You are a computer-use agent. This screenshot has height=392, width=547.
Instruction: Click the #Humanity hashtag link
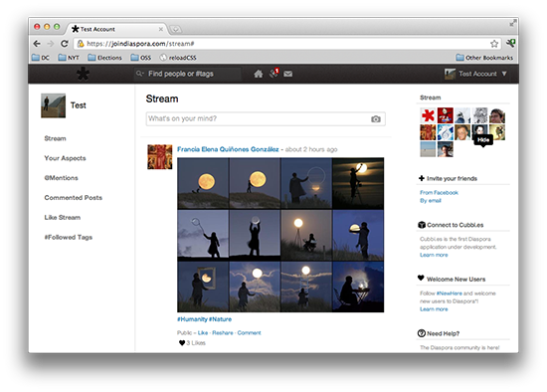click(192, 319)
